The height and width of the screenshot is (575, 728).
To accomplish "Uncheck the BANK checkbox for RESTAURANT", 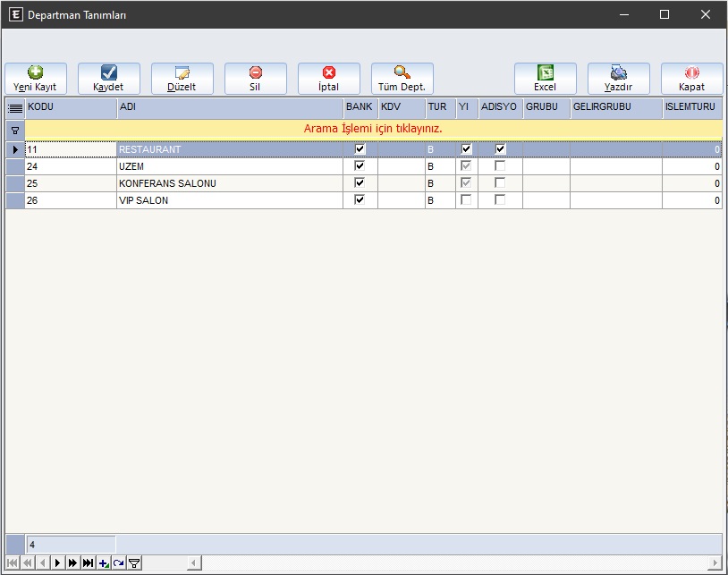I will 360,149.
